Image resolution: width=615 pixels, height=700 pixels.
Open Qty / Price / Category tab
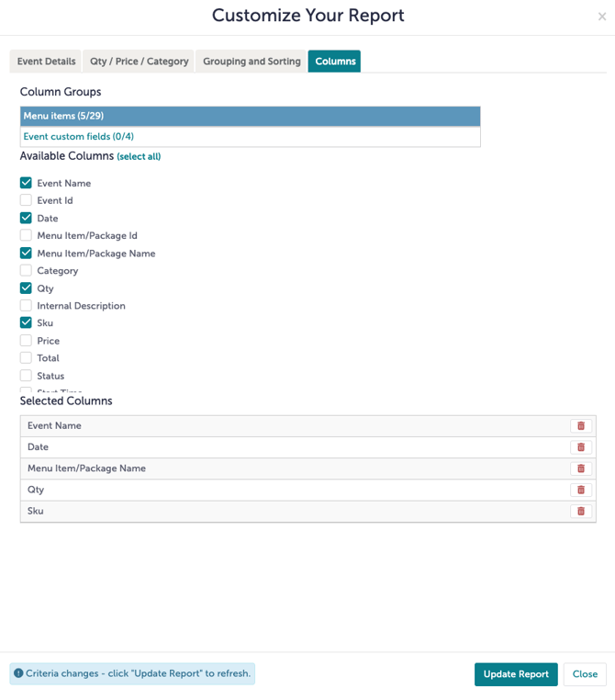(139, 62)
